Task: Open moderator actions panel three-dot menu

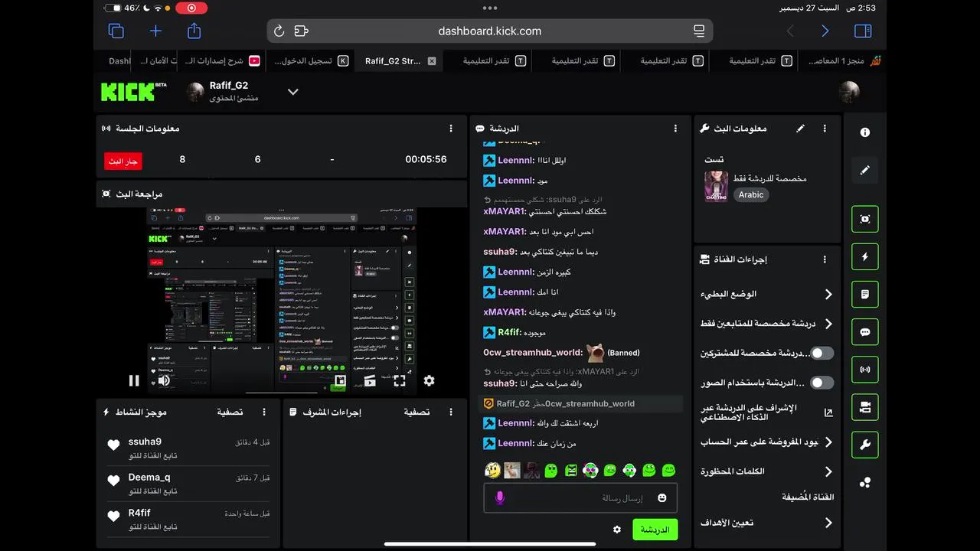Action: coord(451,412)
